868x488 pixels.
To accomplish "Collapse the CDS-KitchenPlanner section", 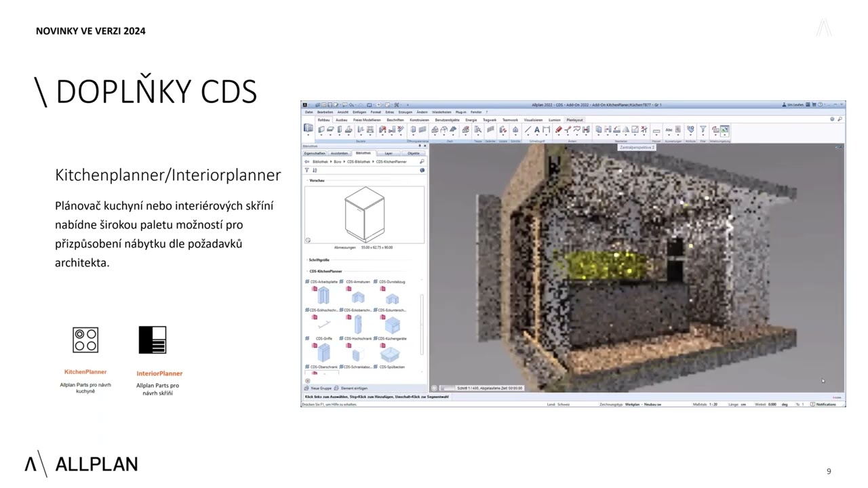I will coord(307,271).
